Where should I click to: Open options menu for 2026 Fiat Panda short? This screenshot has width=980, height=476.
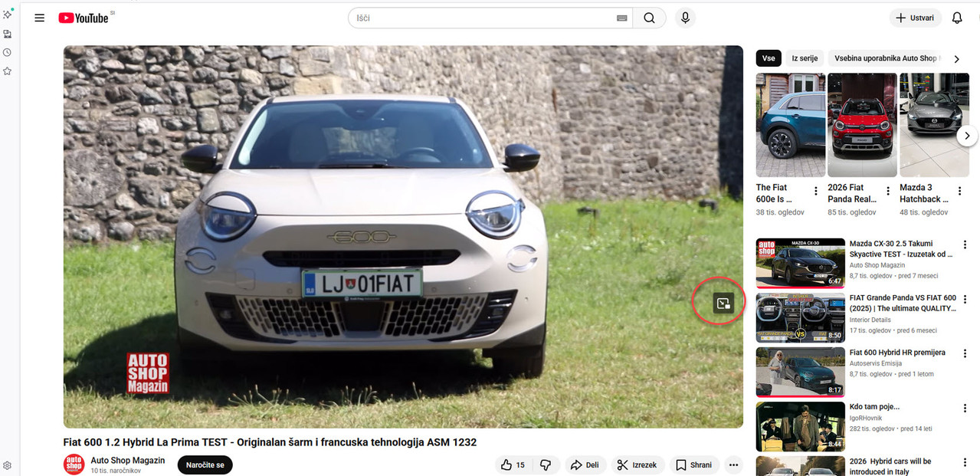888,191
